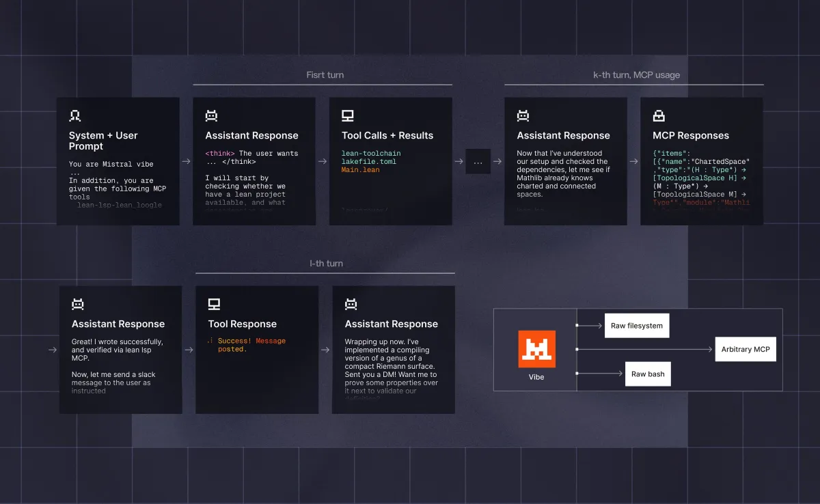This screenshot has height=504, width=820.
Task: Select the Arbitrary MCP box
Action: coord(746,349)
